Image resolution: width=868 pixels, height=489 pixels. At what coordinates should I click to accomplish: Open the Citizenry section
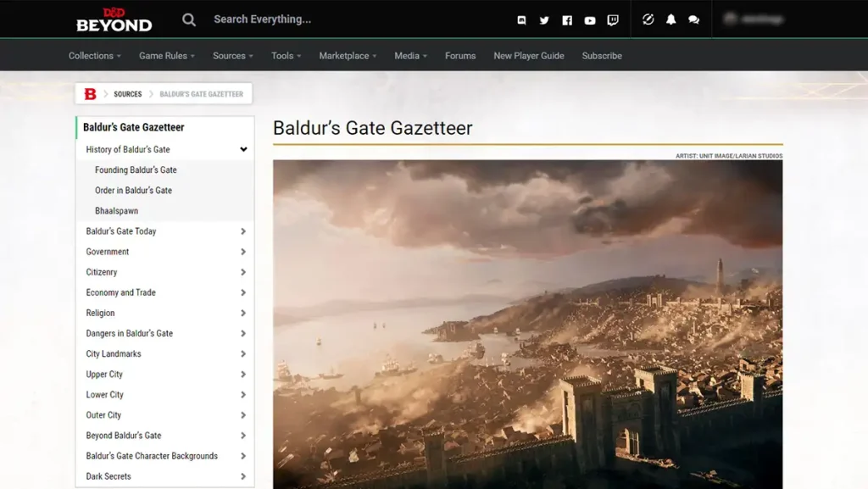pos(102,272)
